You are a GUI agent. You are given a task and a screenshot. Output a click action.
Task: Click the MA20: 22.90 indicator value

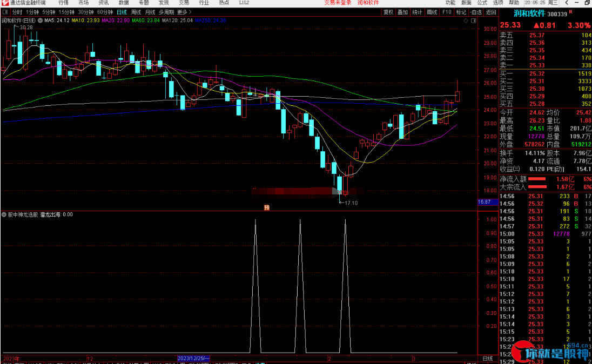tap(116, 21)
